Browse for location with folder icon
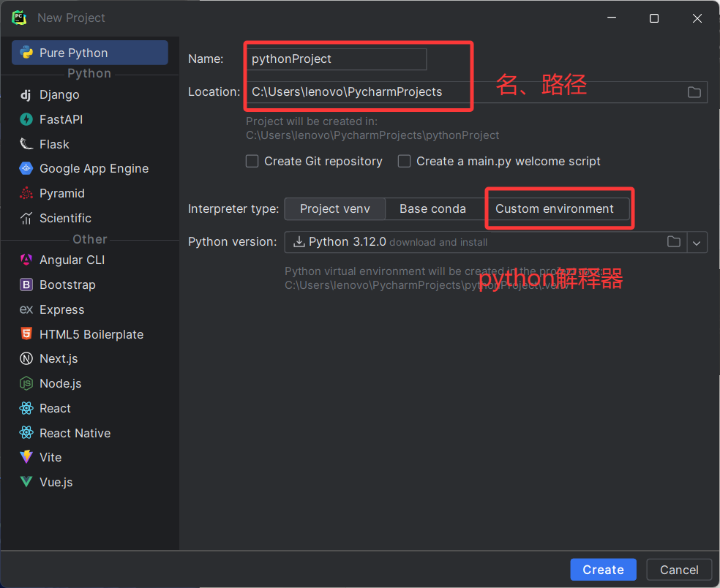The image size is (720, 588). click(x=694, y=92)
